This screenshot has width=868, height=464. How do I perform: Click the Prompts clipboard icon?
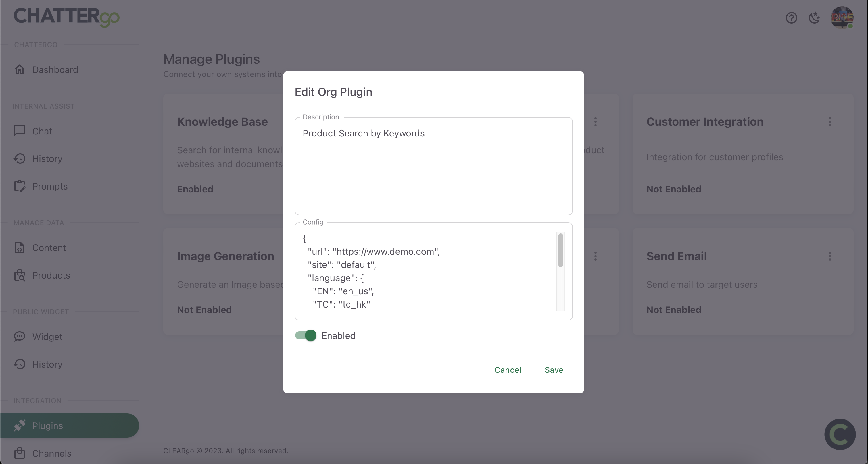point(20,186)
